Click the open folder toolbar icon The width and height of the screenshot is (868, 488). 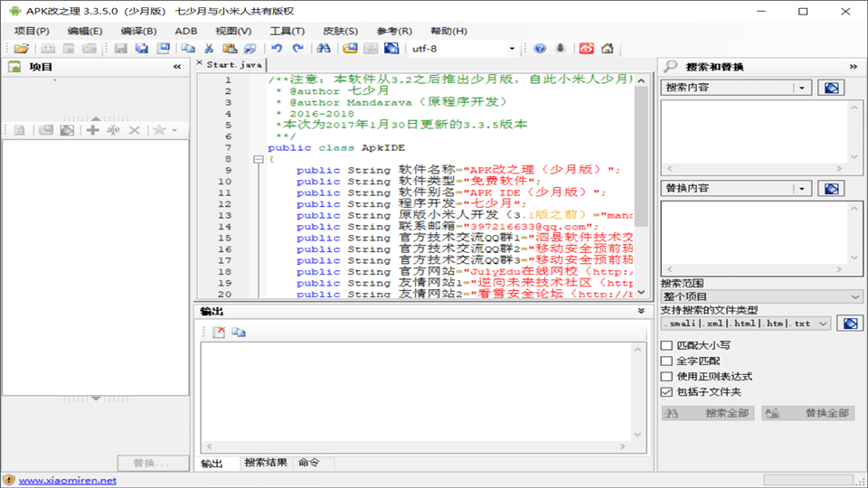click(21, 49)
